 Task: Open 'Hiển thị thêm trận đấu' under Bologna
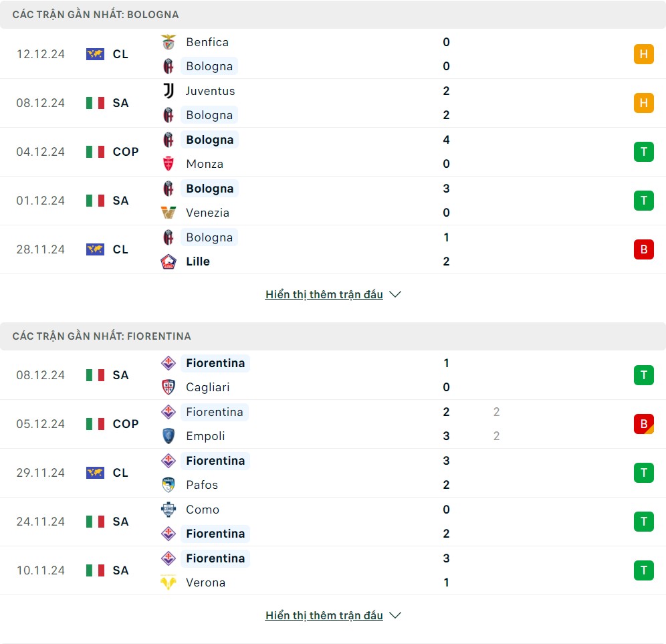(x=324, y=294)
